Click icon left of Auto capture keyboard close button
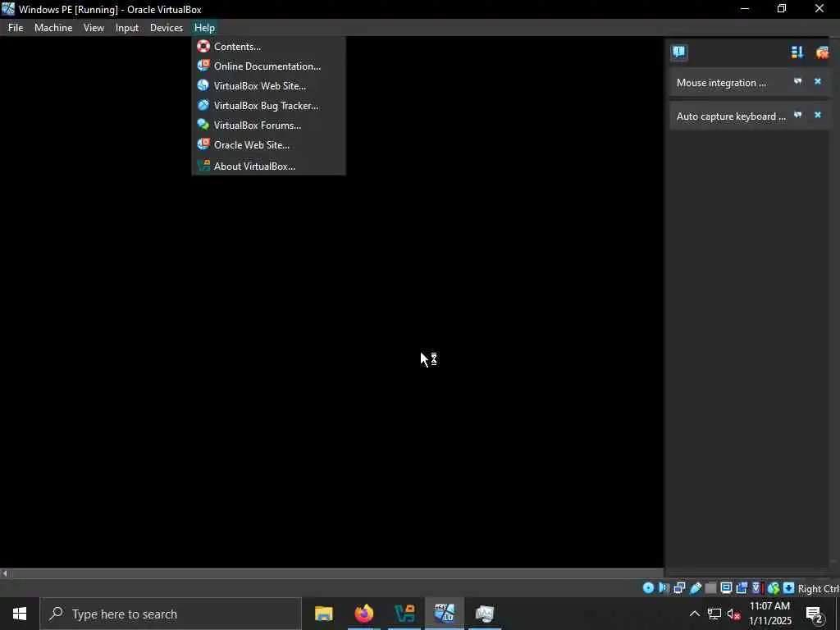840x630 pixels. point(797,115)
